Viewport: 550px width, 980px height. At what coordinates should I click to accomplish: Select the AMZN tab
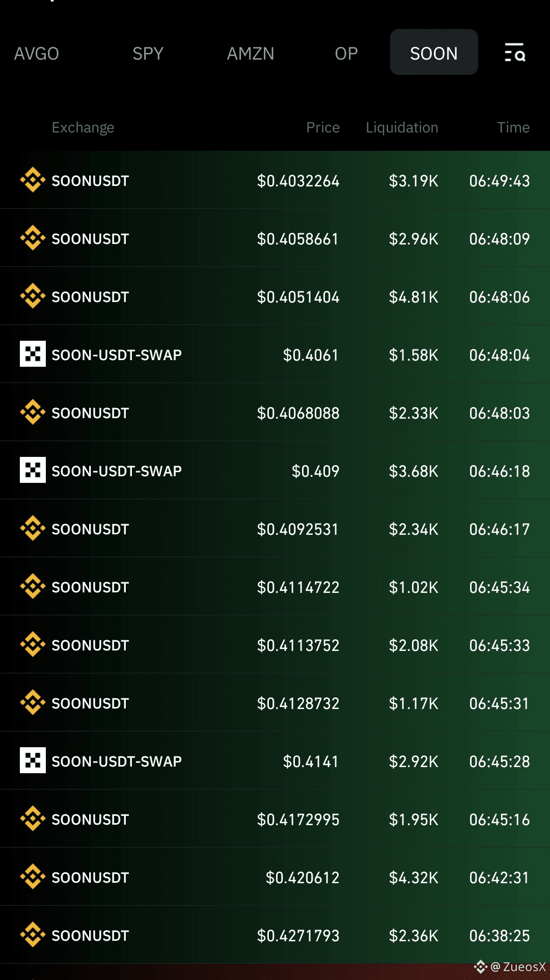(251, 53)
